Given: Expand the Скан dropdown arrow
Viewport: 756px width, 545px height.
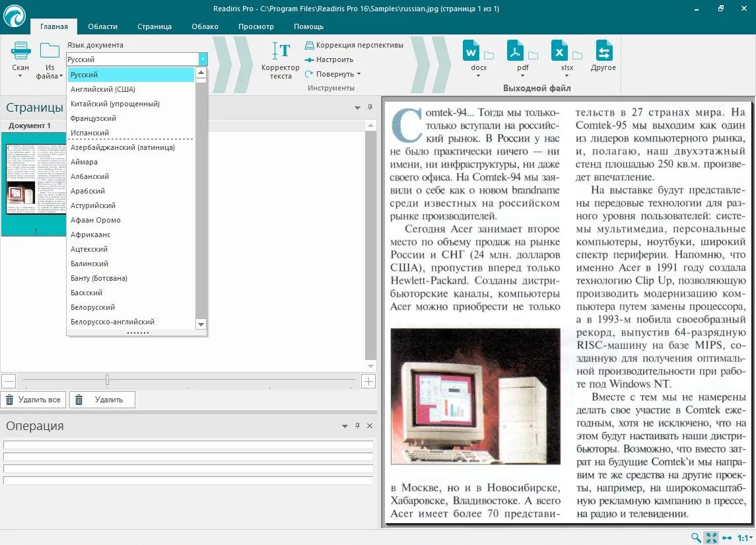Looking at the screenshot, I should (x=20, y=76).
